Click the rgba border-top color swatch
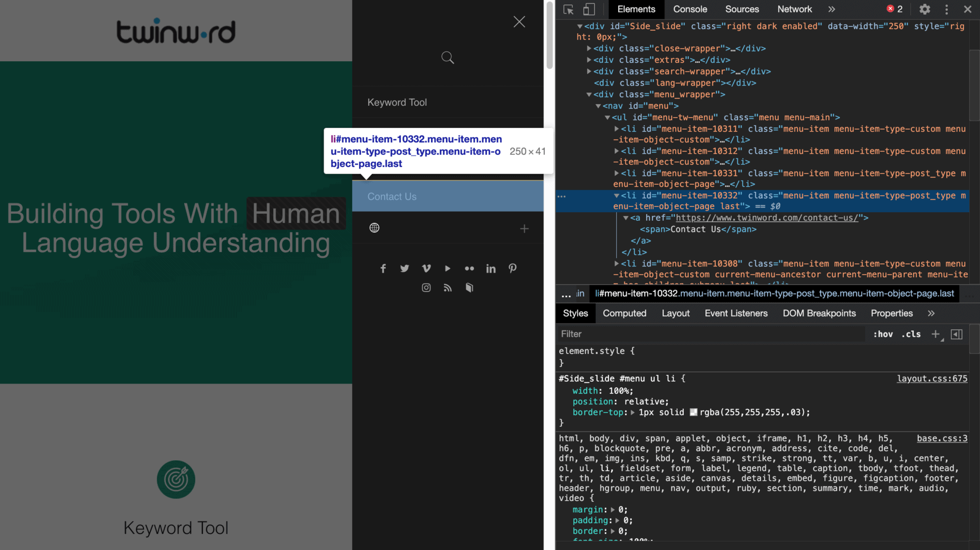Image resolution: width=980 pixels, height=550 pixels. click(x=693, y=412)
